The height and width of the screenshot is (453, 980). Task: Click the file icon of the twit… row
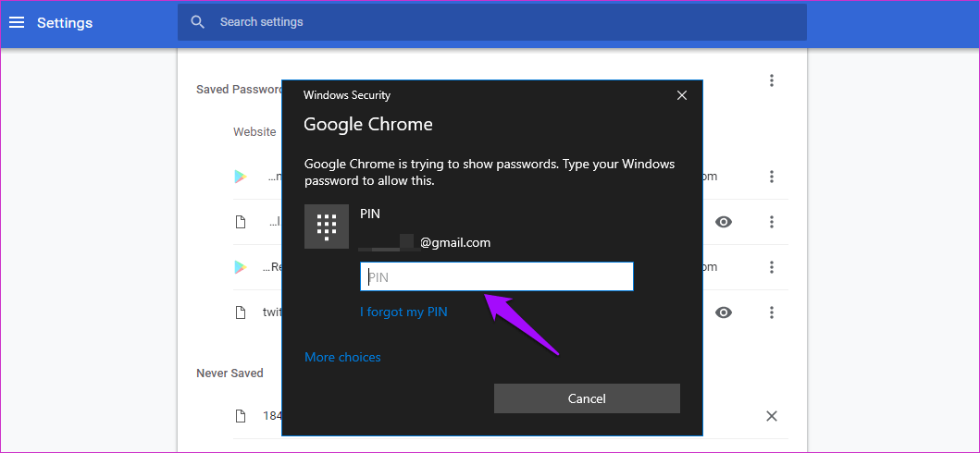240,312
